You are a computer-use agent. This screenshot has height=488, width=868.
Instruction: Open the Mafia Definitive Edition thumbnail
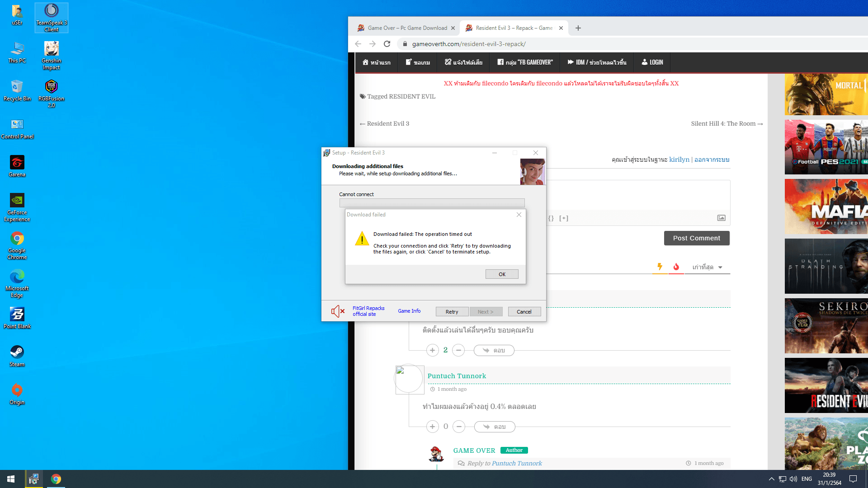click(826, 206)
